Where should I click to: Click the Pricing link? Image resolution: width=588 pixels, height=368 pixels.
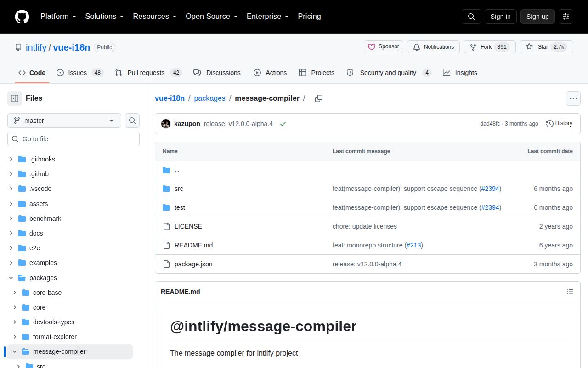pos(309,17)
